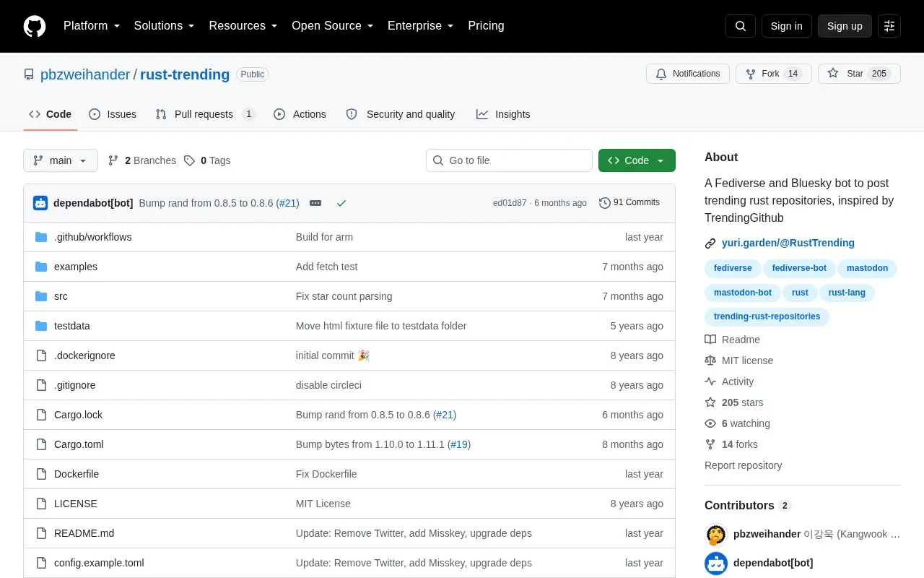The image size is (924, 578).
Task: Expand the Open Source dropdown
Action: pos(333,26)
